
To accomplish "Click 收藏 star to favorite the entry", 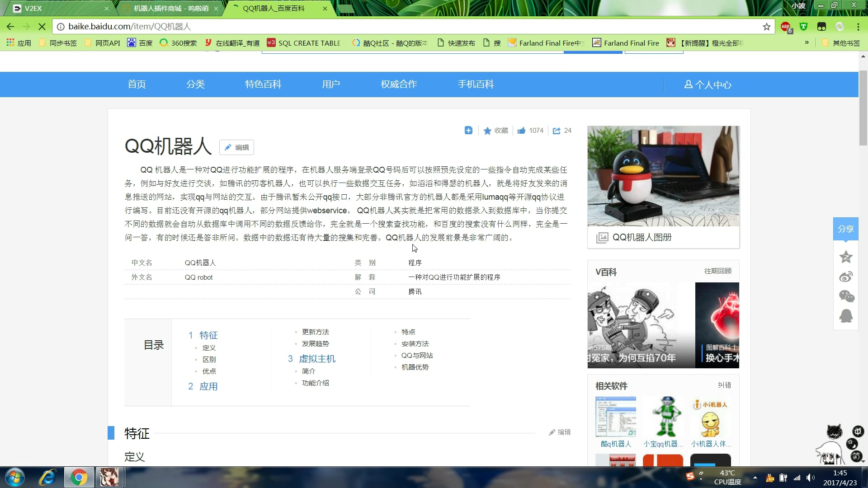I will click(x=496, y=131).
